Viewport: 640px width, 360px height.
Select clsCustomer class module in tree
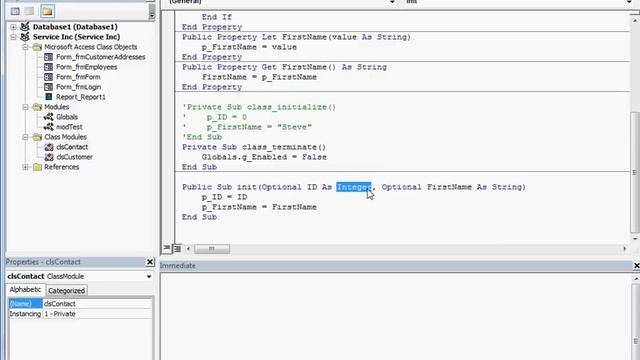(x=74, y=157)
